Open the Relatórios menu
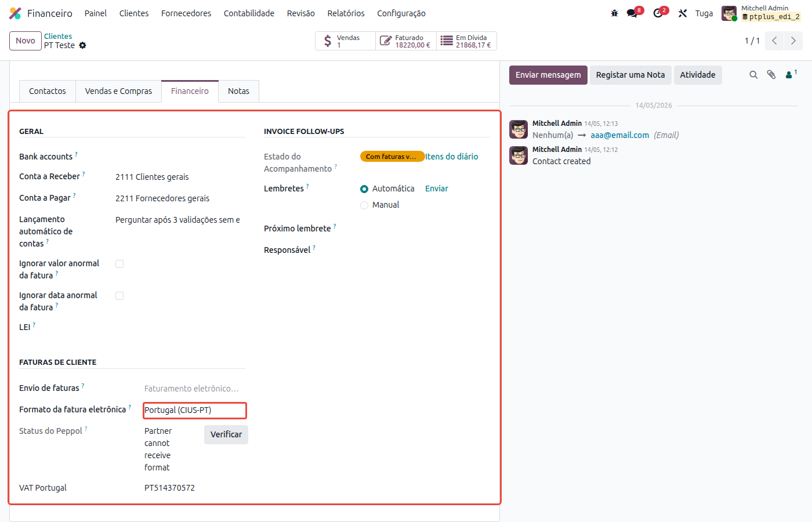The width and height of the screenshot is (812, 522). click(346, 13)
